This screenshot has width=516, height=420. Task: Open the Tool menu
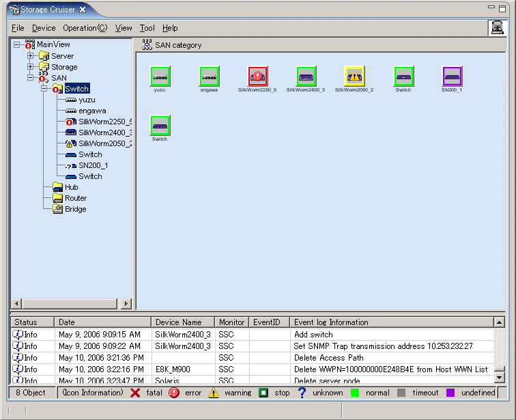147,28
